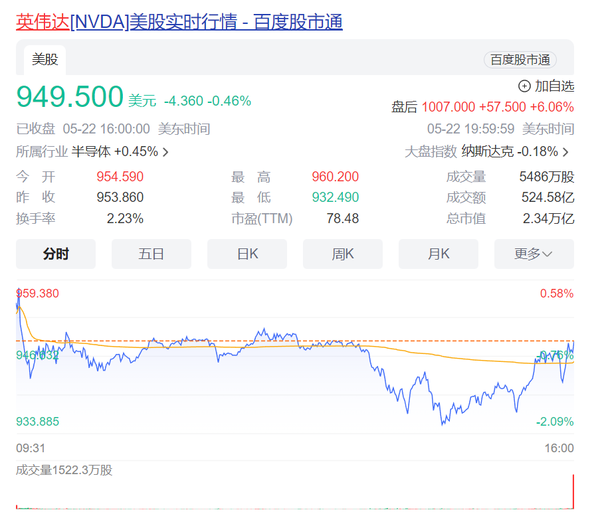This screenshot has height=514, width=600.
Task: Click after-hours percent +6.06%
Action: pos(552,107)
